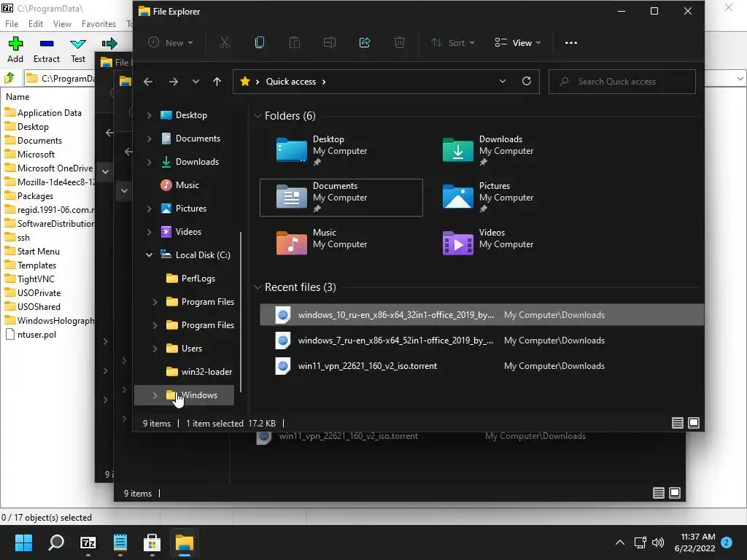The width and height of the screenshot is (747, 560).
Task: Refresh the Quick access view
Action: (x=527, y=82)
